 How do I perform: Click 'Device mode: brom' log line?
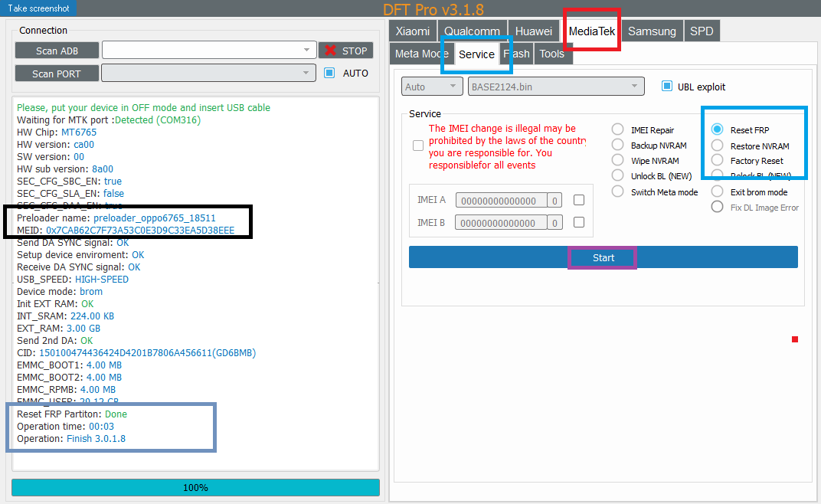[60, 291]
